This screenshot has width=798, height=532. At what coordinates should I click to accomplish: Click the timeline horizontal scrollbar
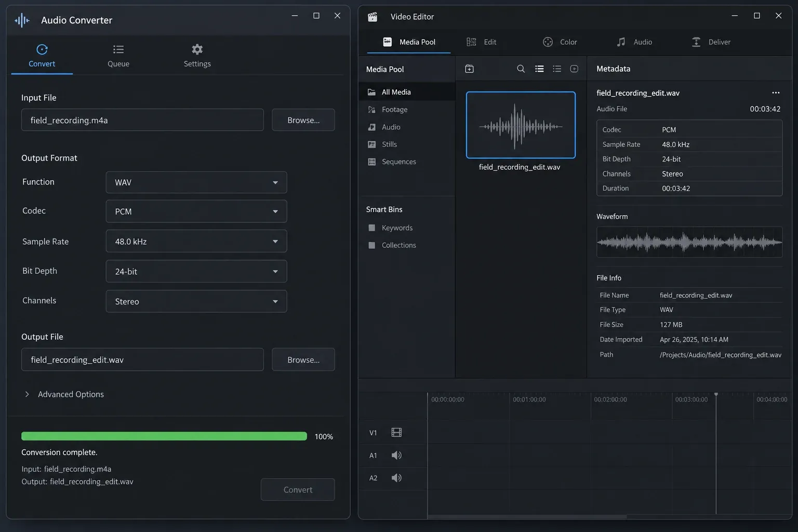tap(527, 516)
